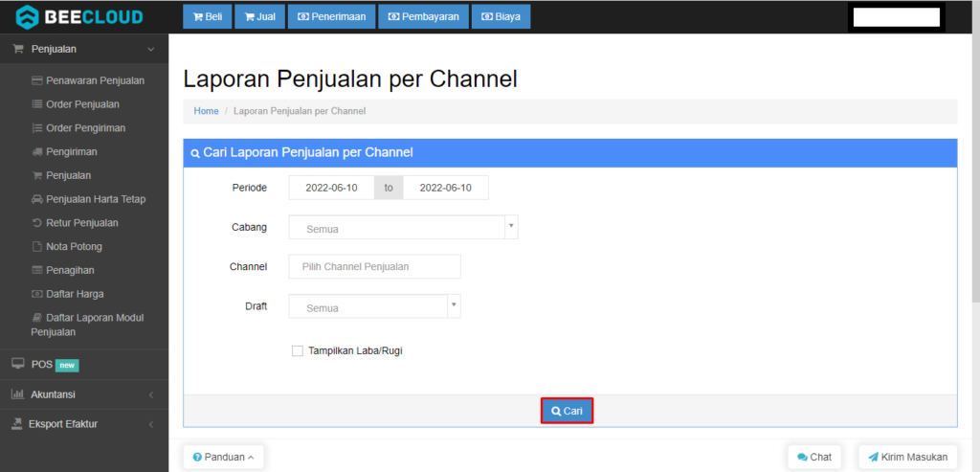Click the Periode start date field

(x=331, y=188)
